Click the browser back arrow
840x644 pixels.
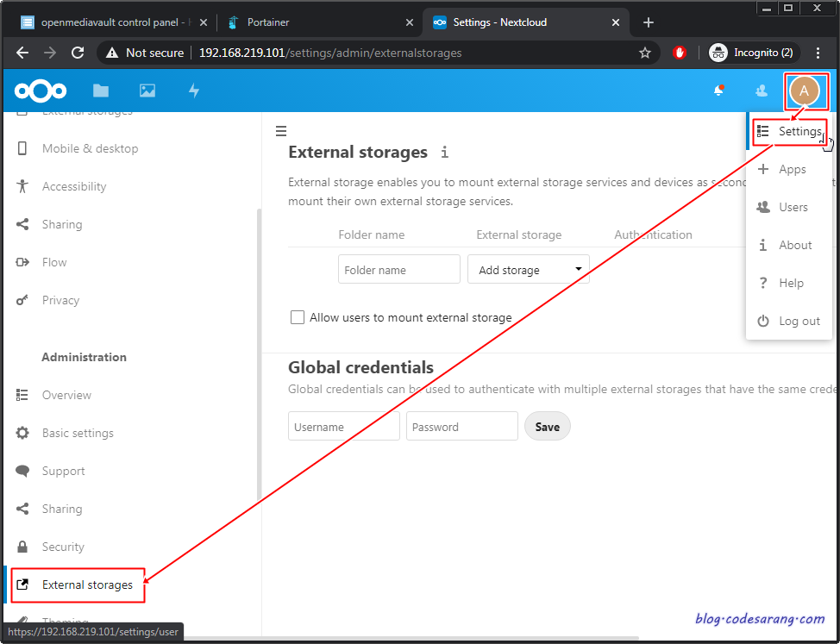[22, 53]
